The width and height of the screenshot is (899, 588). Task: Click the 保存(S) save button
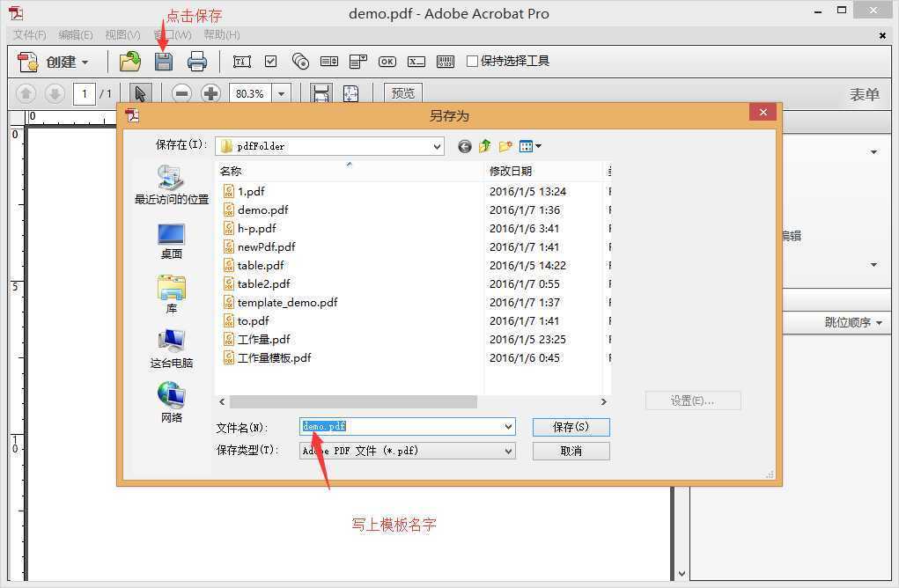[x=571, y=427]
